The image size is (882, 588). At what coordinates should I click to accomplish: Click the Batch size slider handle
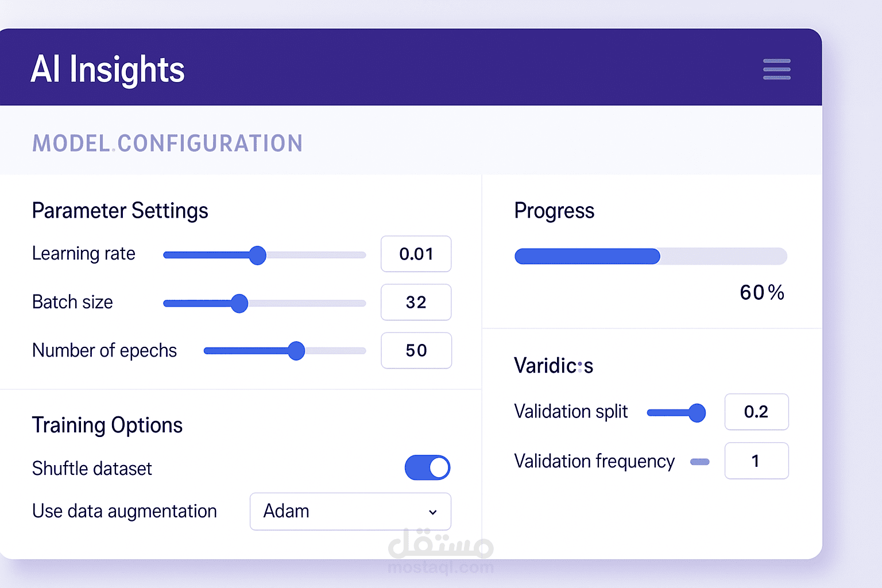pyautogui.click(x=239, y=303)
